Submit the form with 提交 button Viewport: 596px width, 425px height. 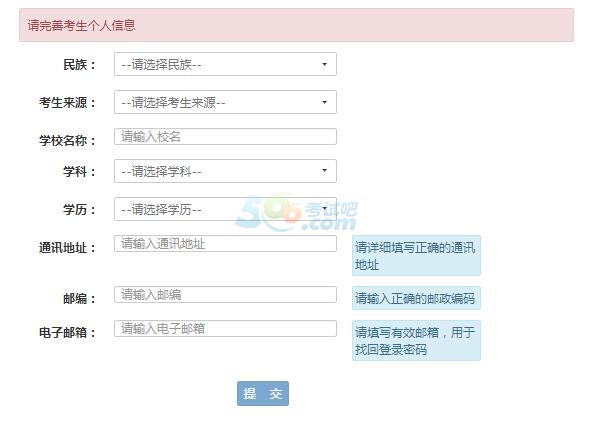pos(263,393)
